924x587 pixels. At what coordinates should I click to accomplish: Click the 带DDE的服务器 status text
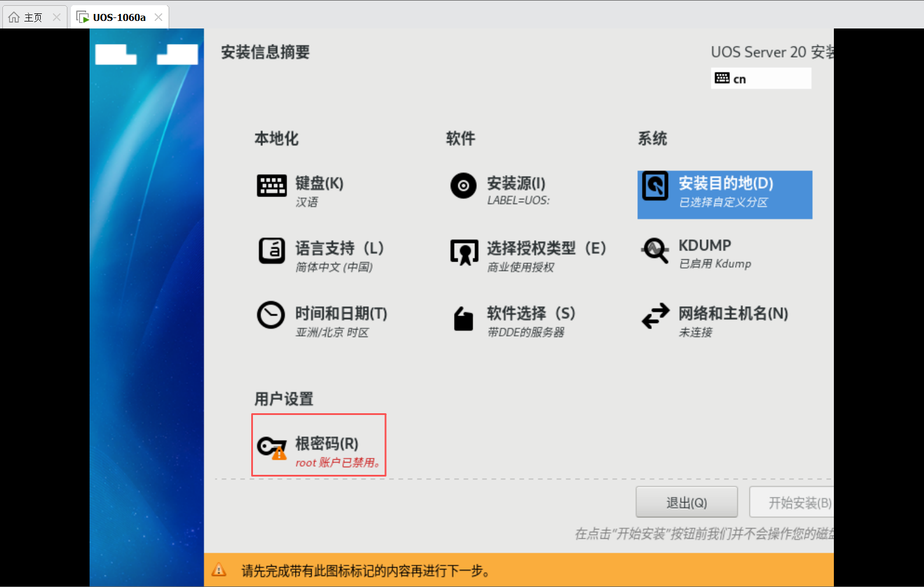click(x=526, y=332)
